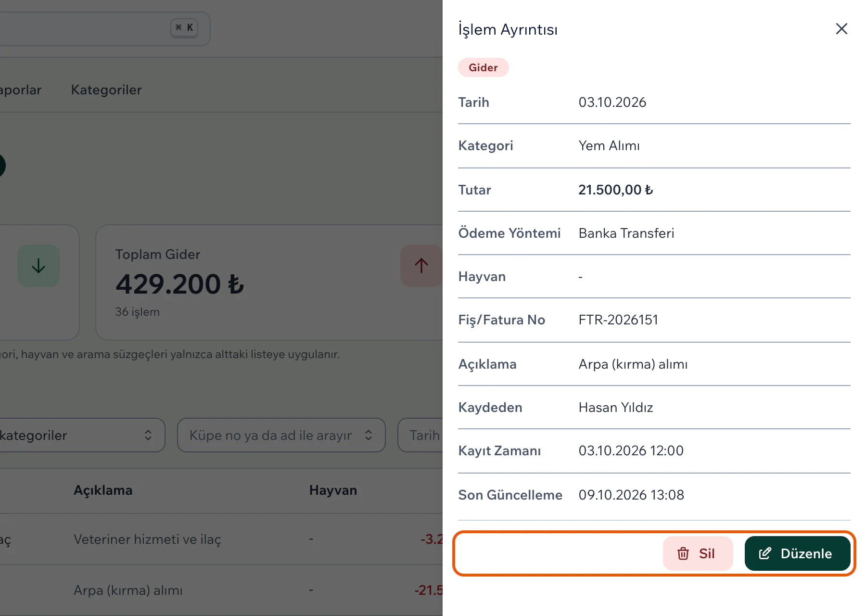Image resolution: width=866 pixels, height=616 pixels.
Task: Click the 36 işlem count text
Action: pyautogui.click(x=137, y=312)
